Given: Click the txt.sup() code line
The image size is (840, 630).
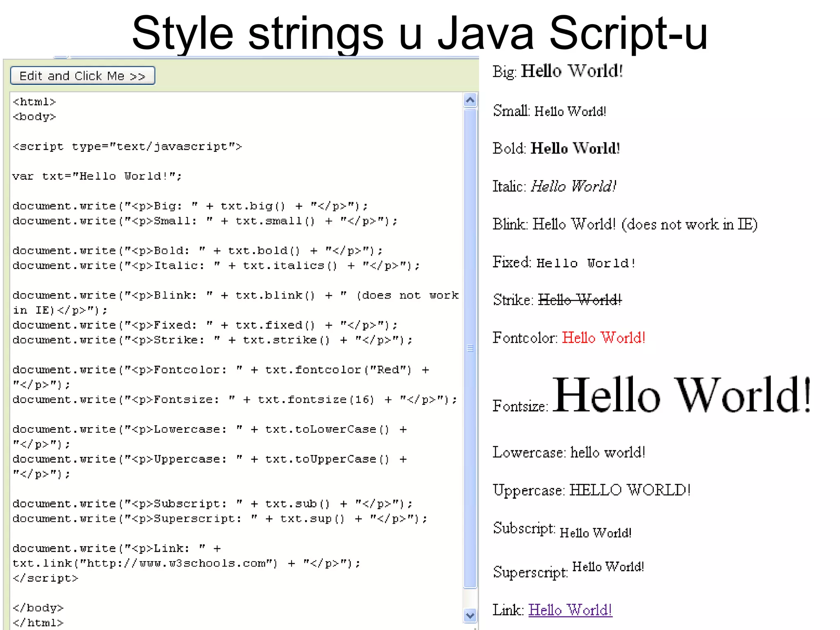Looking at the screenshot, I should [x=220, y=519].
